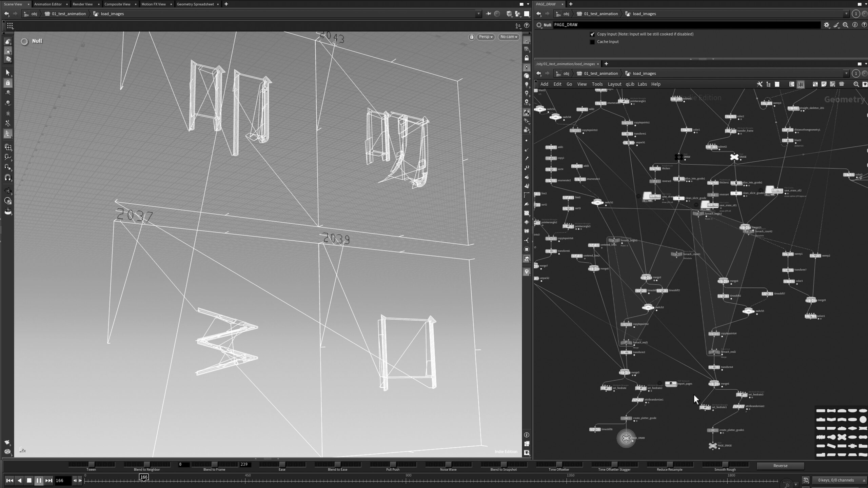This screenshot has width=868, height=488.
Task: Open the Persp viewport dropdown
Action: click(486, 37)
